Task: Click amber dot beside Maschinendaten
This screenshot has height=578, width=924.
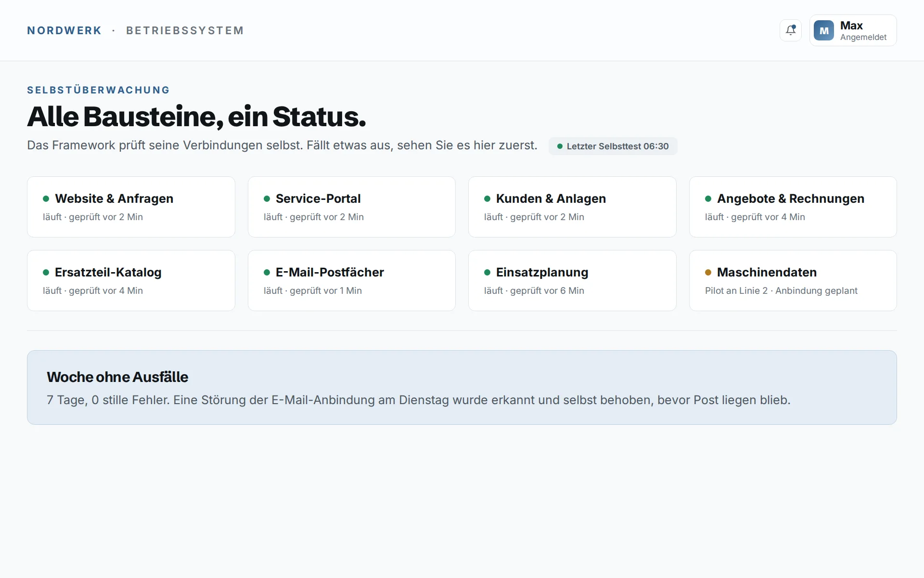Action: pos(708,272)
